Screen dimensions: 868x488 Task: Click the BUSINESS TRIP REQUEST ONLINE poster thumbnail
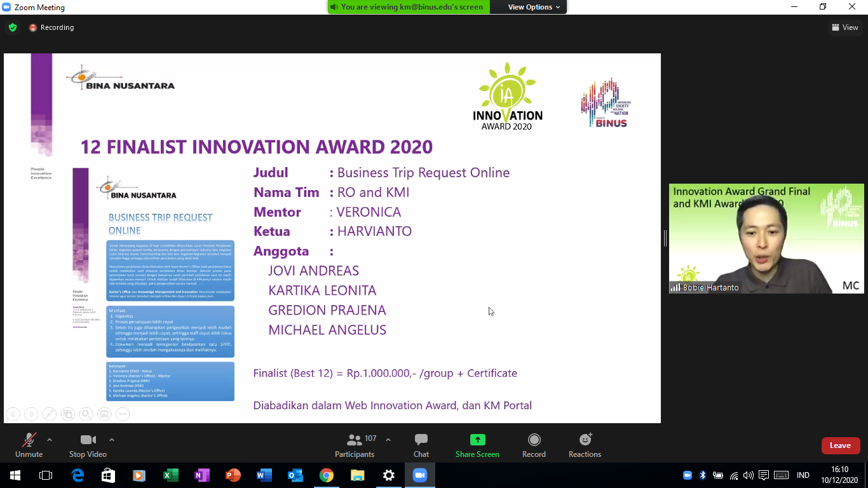[153, 285]
